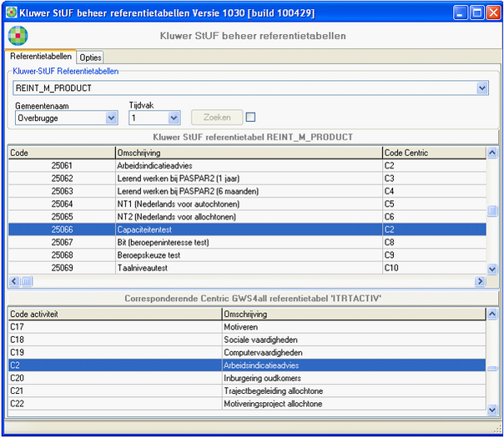
Task: Sort upper table by the Code column header
Action: [x=62, y=153]
